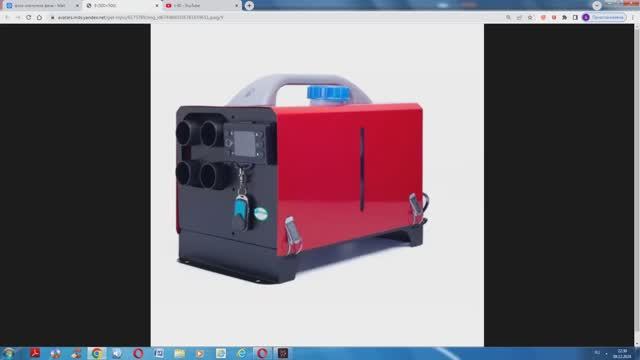Open the Extensions puzzle menu
This screenshot has width=640, height=360.
point(564,18)
